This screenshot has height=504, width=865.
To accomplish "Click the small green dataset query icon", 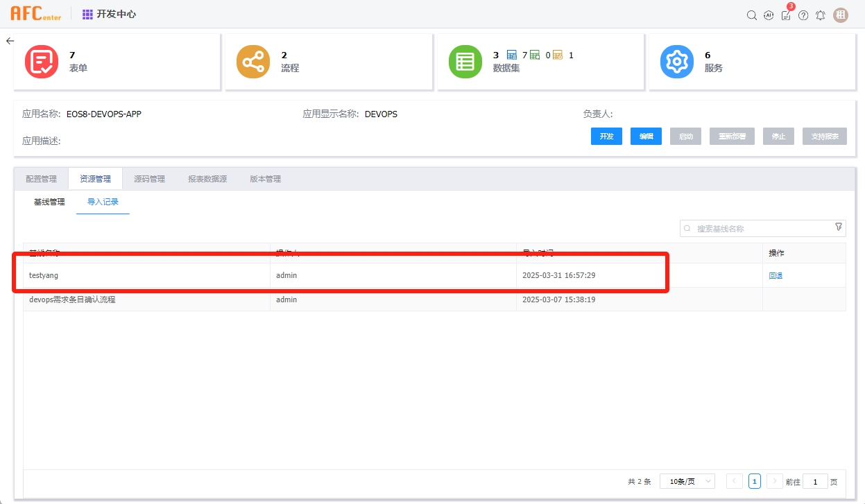I will [x=535, y=55].
